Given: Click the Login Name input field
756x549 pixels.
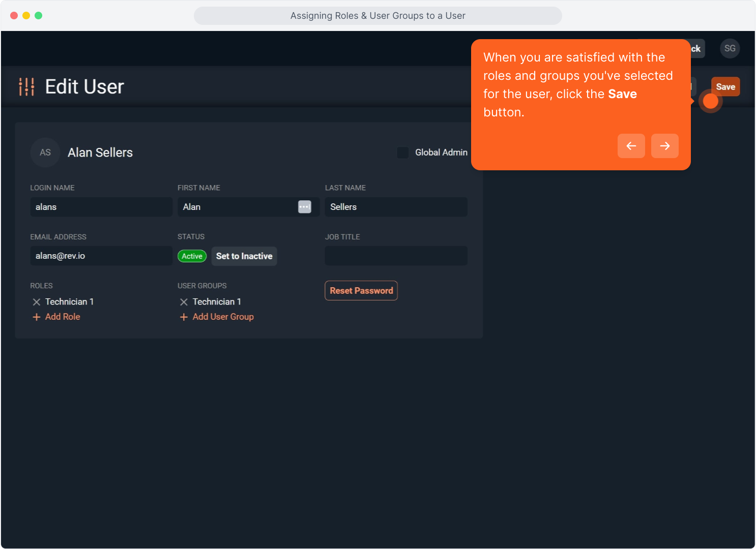Looking at the screenshot, I should pos(101,207).
